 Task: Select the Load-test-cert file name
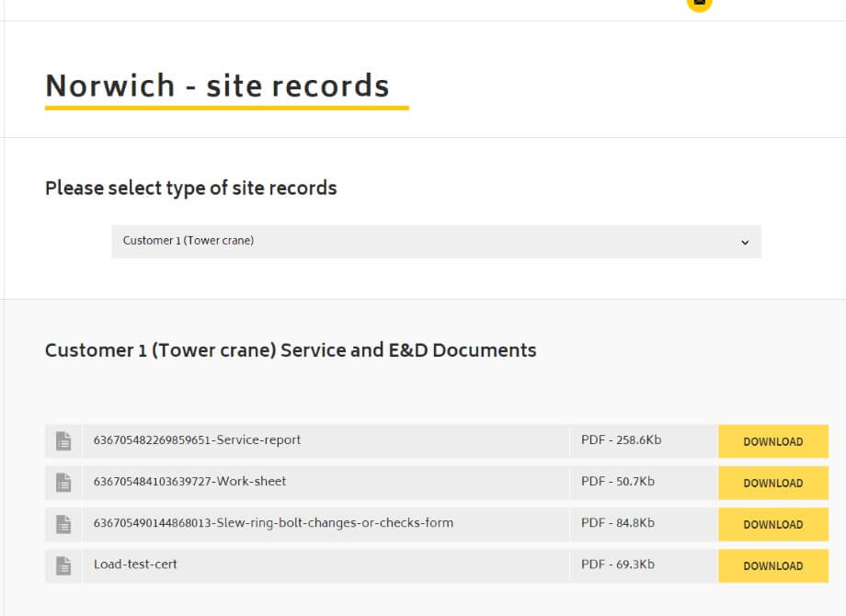pyautogui.click(x=135, y=565)
